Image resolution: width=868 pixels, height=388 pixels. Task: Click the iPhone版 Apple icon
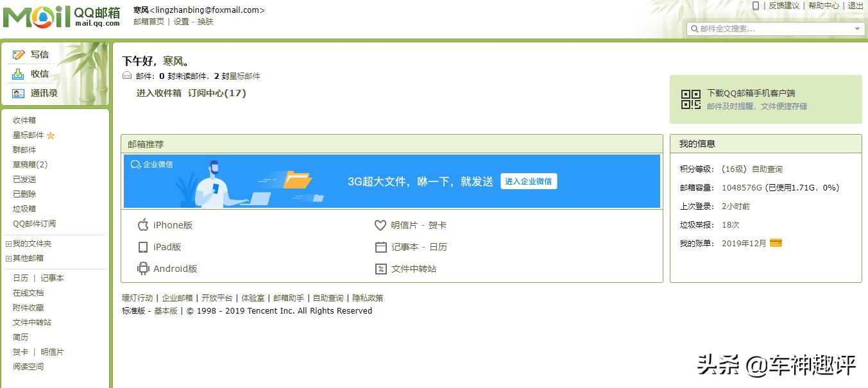(143, 225)
